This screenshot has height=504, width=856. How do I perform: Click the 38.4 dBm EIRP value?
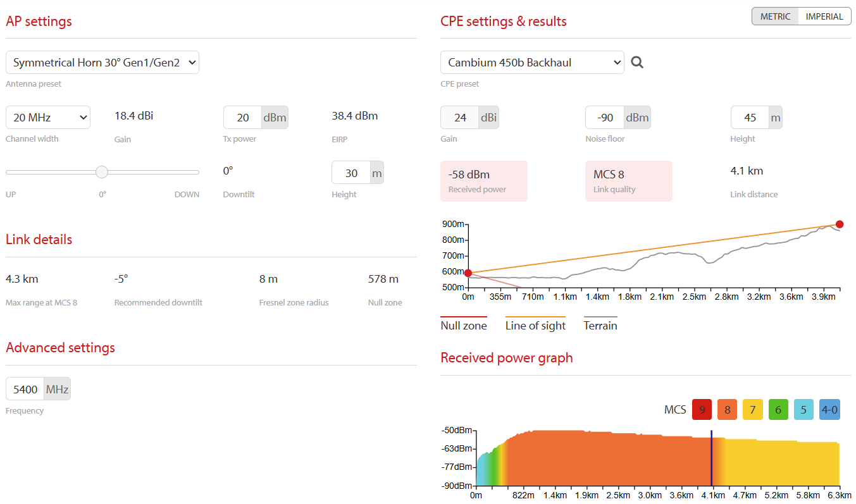point(355,116)
